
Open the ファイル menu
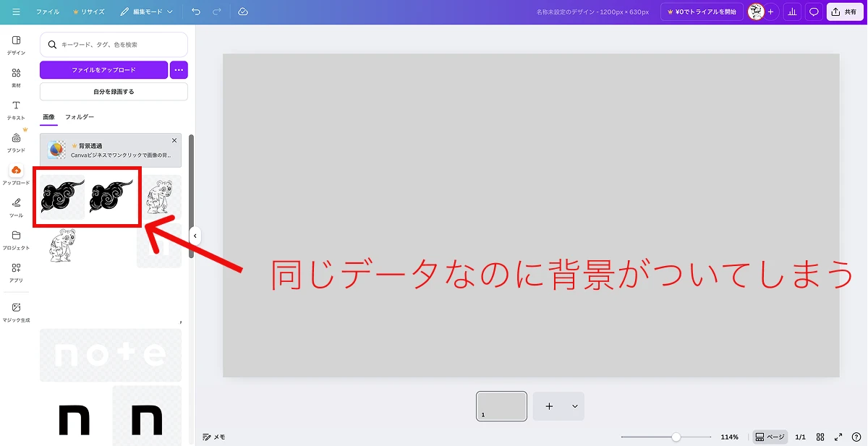click(48, 12)
